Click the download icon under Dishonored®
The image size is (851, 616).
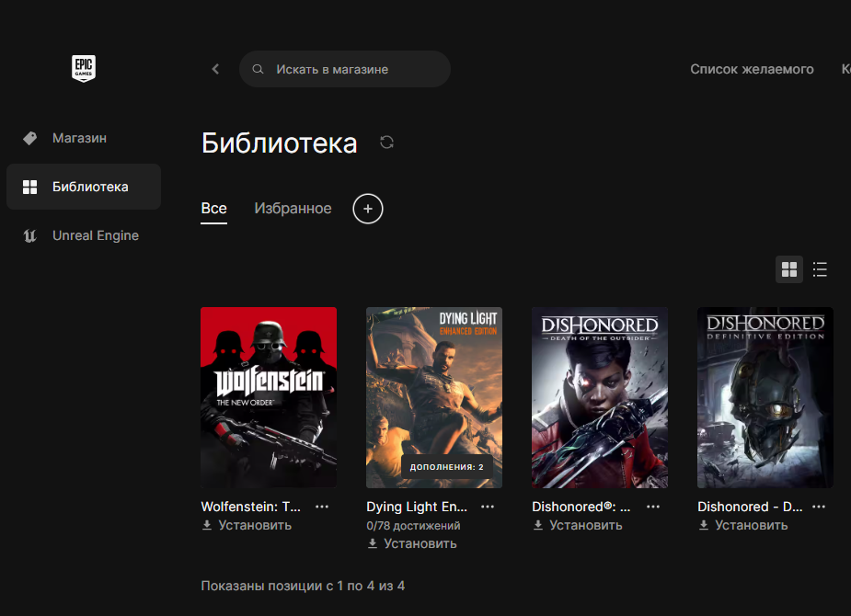tap(538, 525)
